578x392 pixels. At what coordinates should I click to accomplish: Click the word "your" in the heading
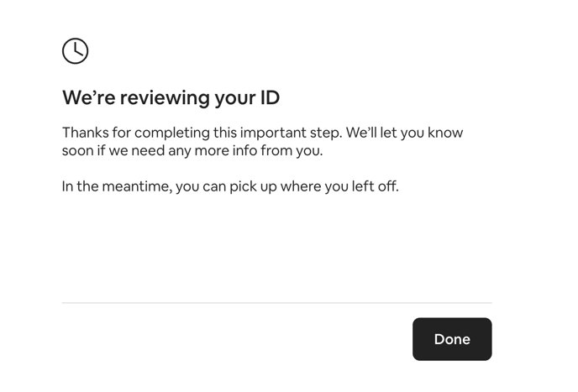pos(235,99)
